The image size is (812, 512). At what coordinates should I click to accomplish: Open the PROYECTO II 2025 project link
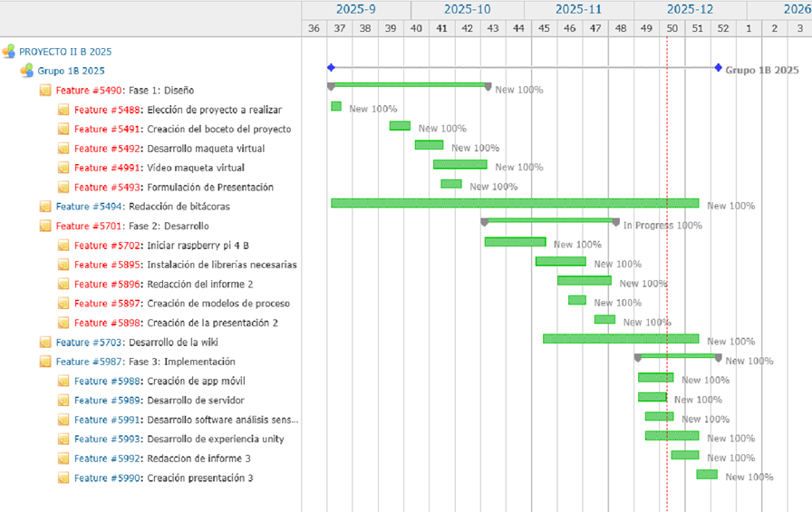(x=65, y=52)
